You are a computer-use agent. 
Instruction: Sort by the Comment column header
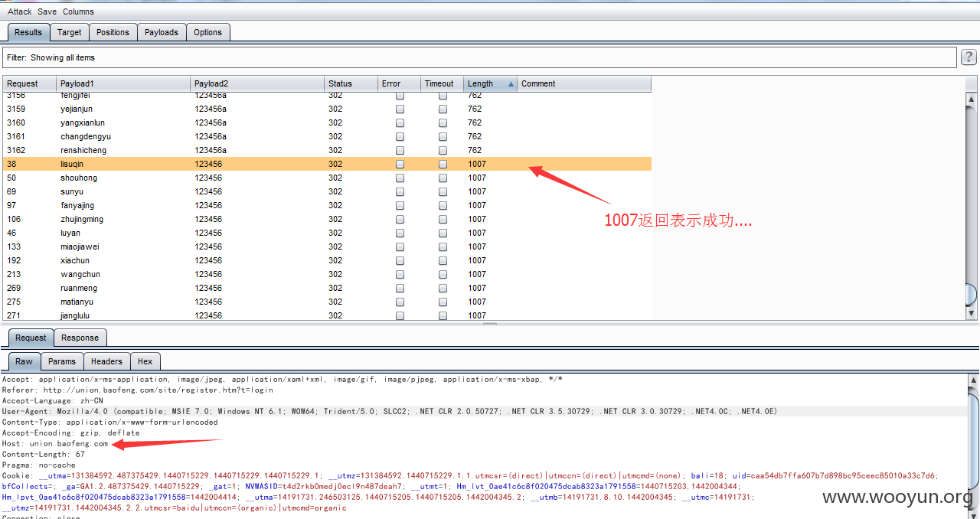pos(584,83)
